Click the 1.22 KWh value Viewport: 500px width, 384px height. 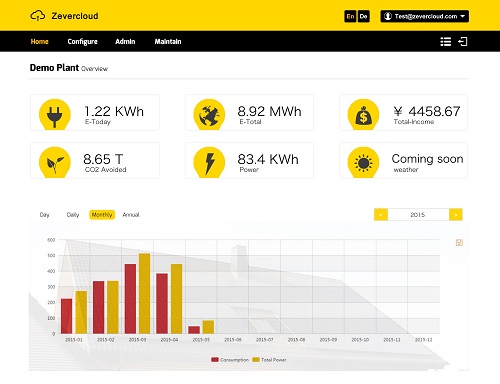click(x=114, y=111)
